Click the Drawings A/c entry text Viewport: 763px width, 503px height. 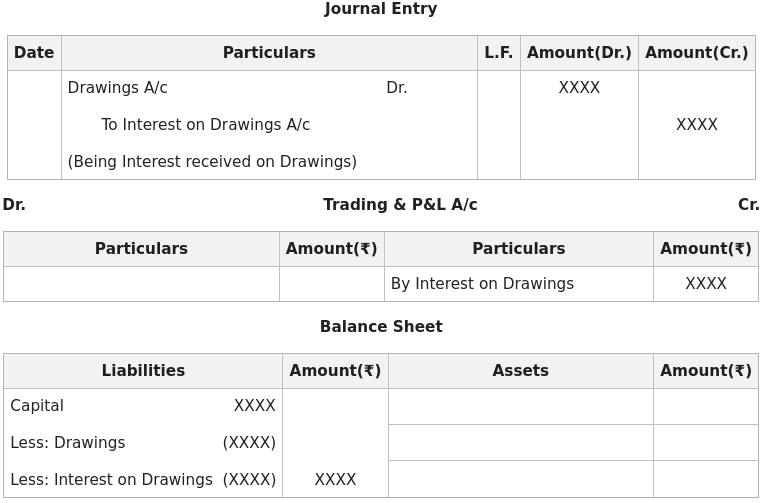(x=117, y=88)
